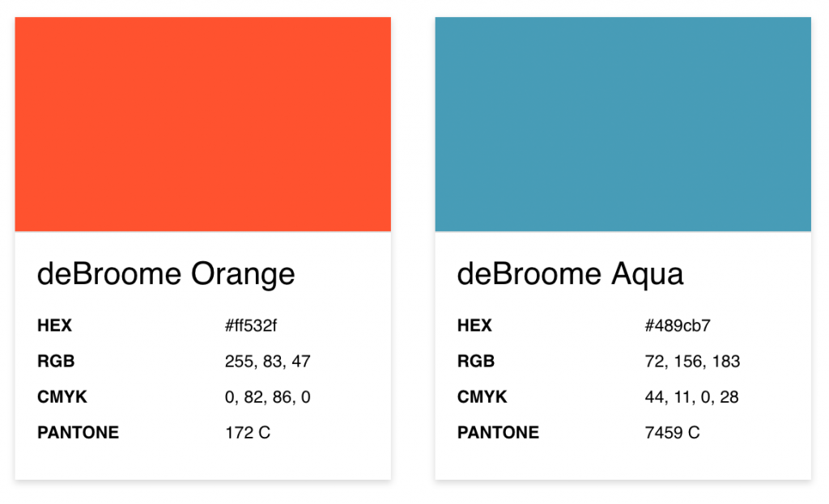The image size is (829, 504).
Task: Click the PANTONE label in Orange card
Action: (79, 433)
